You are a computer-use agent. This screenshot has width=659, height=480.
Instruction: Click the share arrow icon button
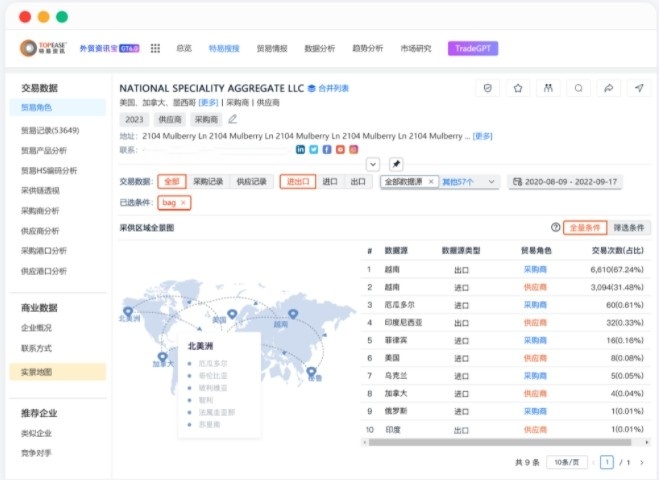click(x=609, y=88)
